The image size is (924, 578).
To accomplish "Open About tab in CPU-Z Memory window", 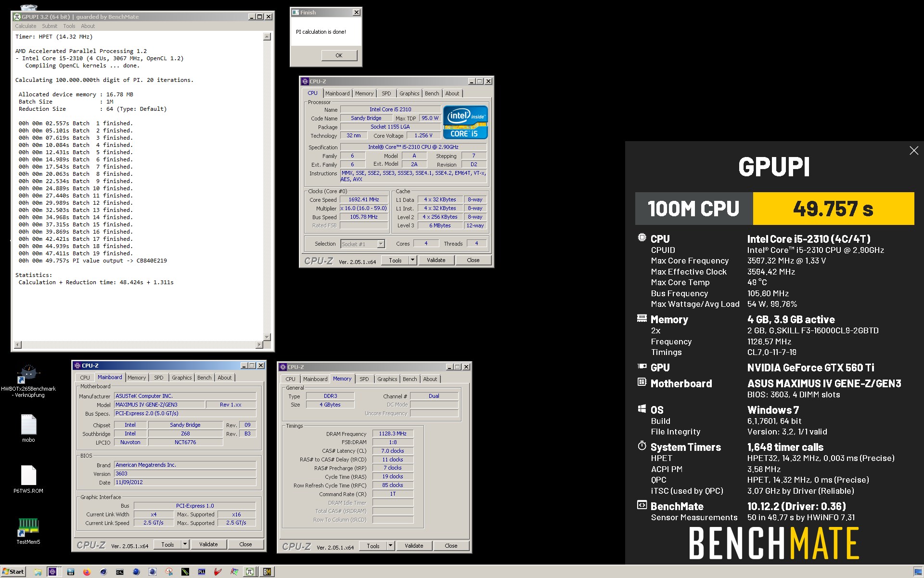I will 430,379.
